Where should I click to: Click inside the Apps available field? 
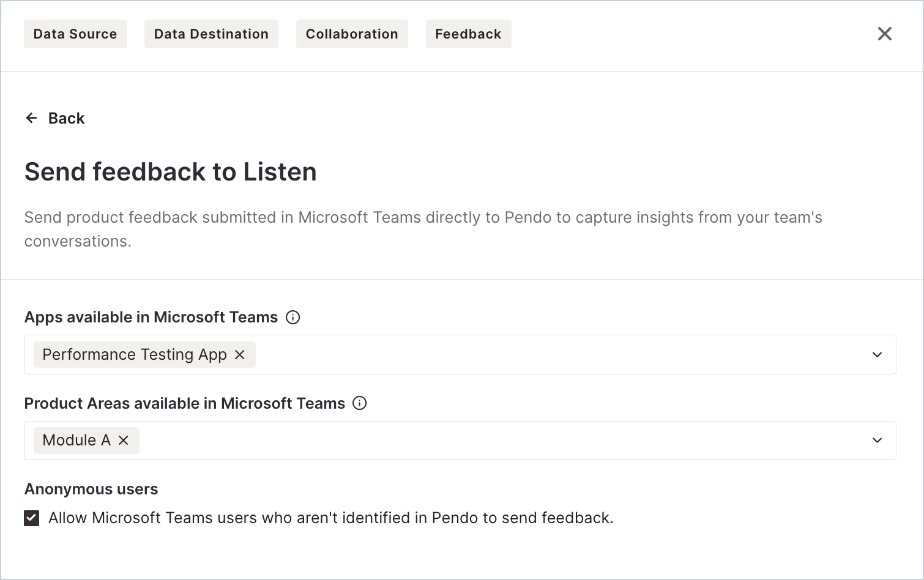[x=460, y=355]
